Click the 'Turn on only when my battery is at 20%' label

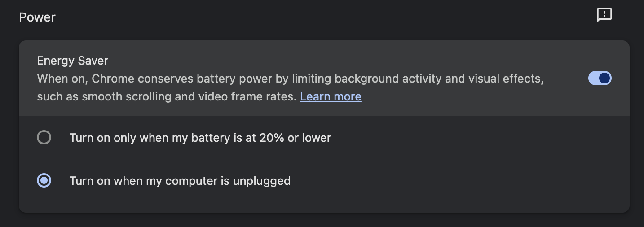[x=200, y=138]
